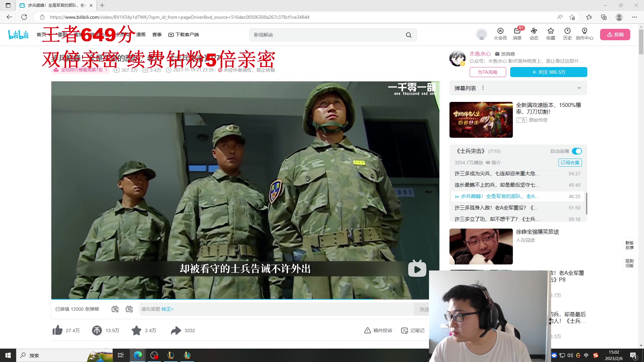The image size is (644, 362).
Task: Click the video play overlay button
Action: click(417, 268)
